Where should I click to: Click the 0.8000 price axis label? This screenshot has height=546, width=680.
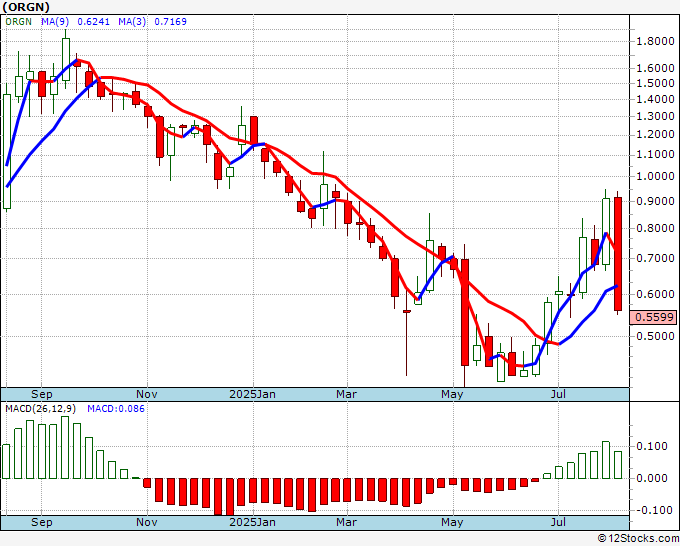pyautogui.click(x=655, y=228)
